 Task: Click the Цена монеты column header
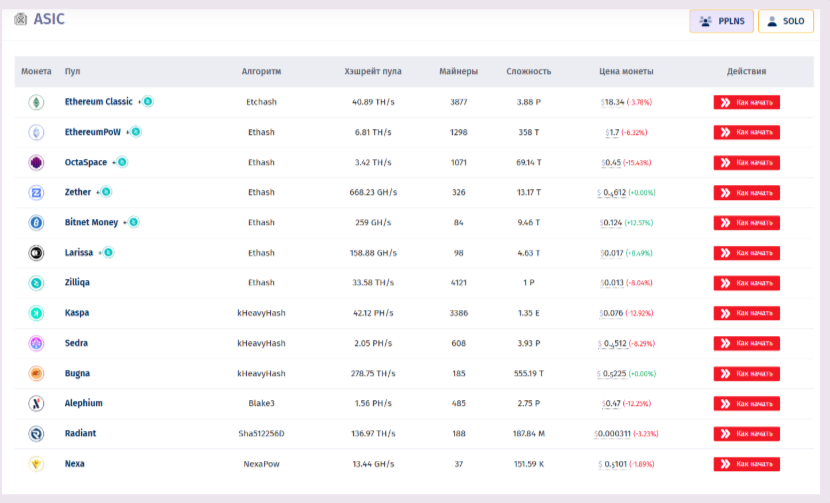tap(626, 71)
